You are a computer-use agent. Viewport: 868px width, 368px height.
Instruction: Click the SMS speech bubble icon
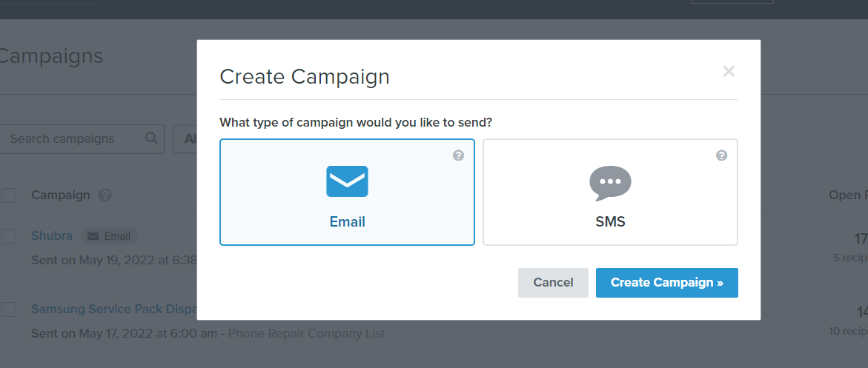pyautogui.click(x=610, y=183)
